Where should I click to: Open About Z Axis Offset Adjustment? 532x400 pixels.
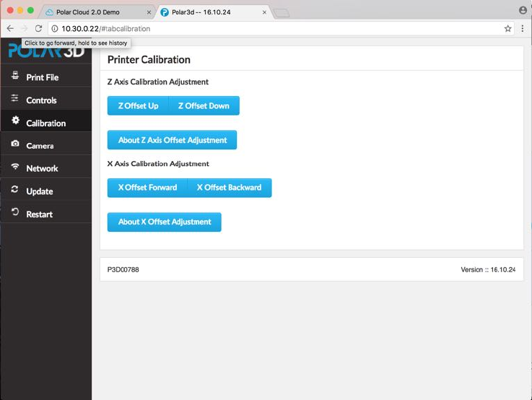172,140
